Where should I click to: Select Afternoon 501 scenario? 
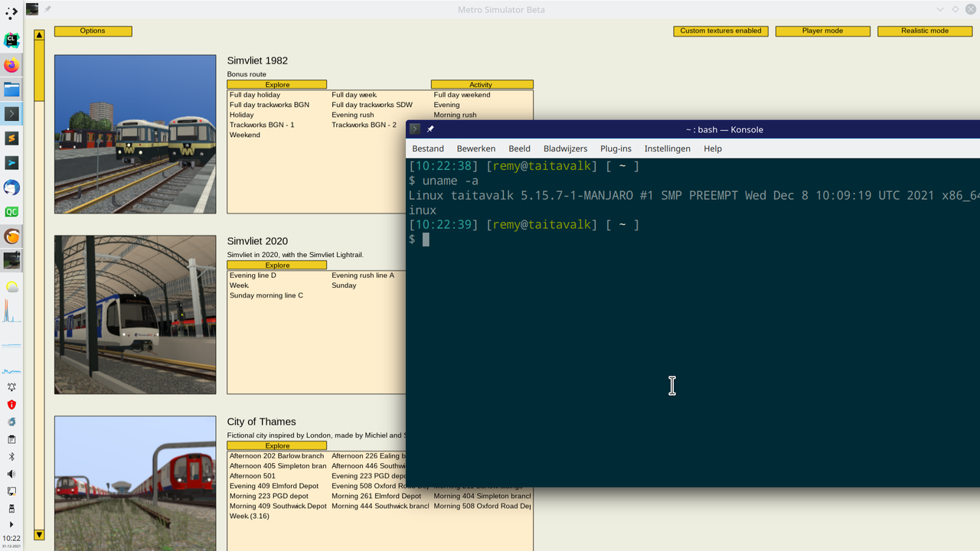(253, 476)
